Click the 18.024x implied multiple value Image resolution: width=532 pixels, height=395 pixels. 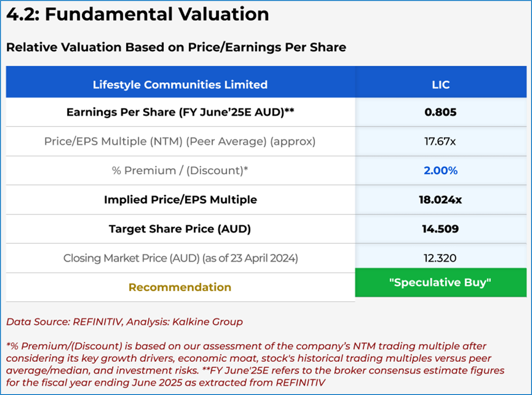pos(440,200)
